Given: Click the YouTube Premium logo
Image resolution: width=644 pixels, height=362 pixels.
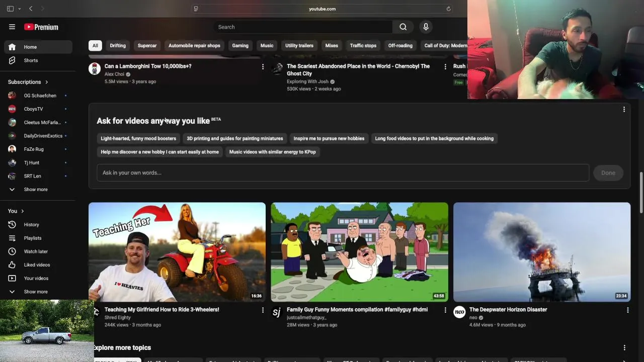Looking at the screenshot, I should 41,27.
